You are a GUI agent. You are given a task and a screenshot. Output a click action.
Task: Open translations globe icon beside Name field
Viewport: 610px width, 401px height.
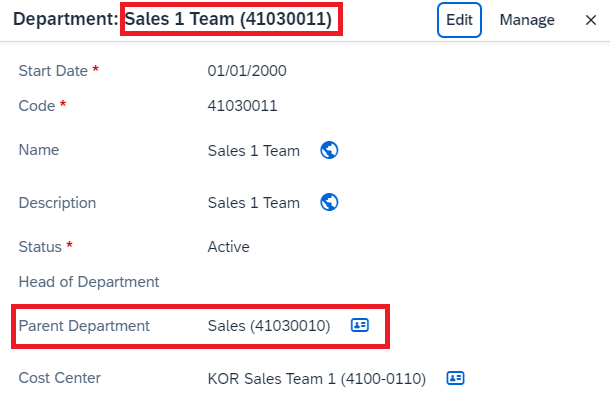point(329,150)
